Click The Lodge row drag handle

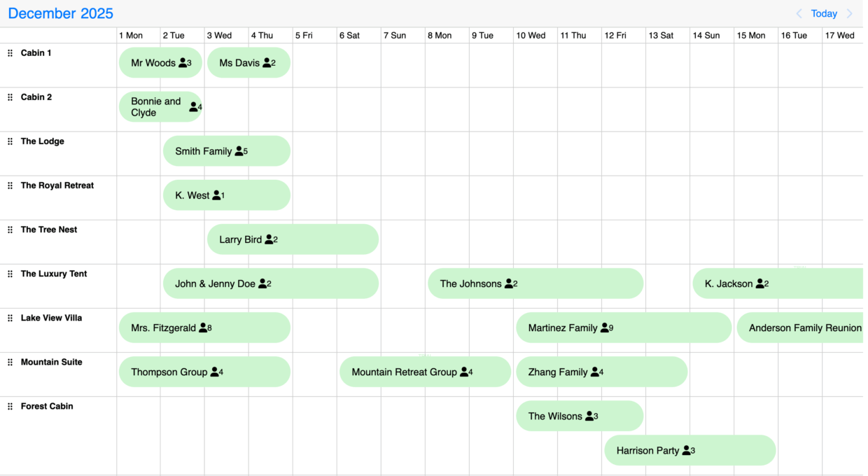tap(10, 141)
